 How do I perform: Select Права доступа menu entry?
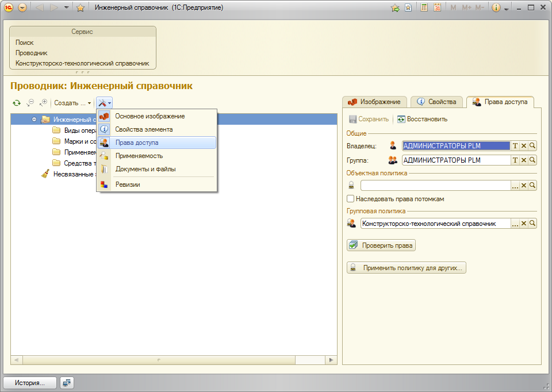[x=137, y=143]
